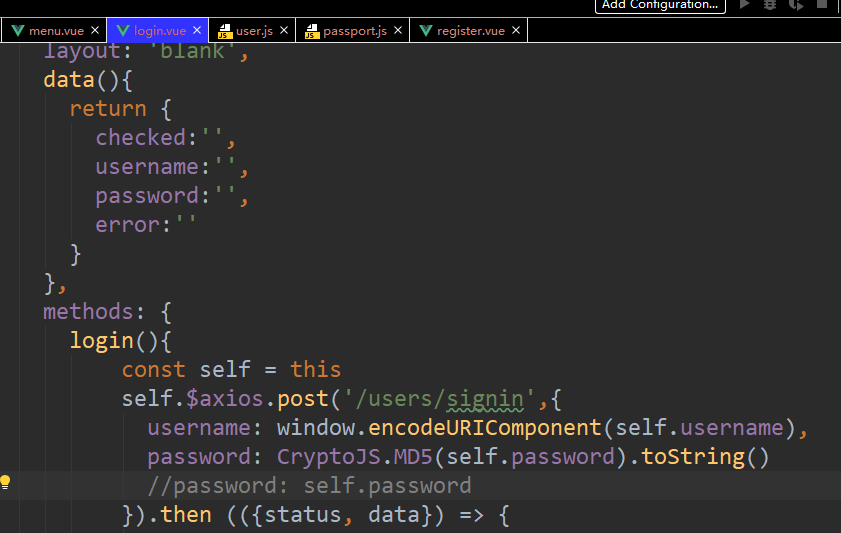841x533 pixels.
Task: Switch to the login.vue tab
Action: click(158, 31)
